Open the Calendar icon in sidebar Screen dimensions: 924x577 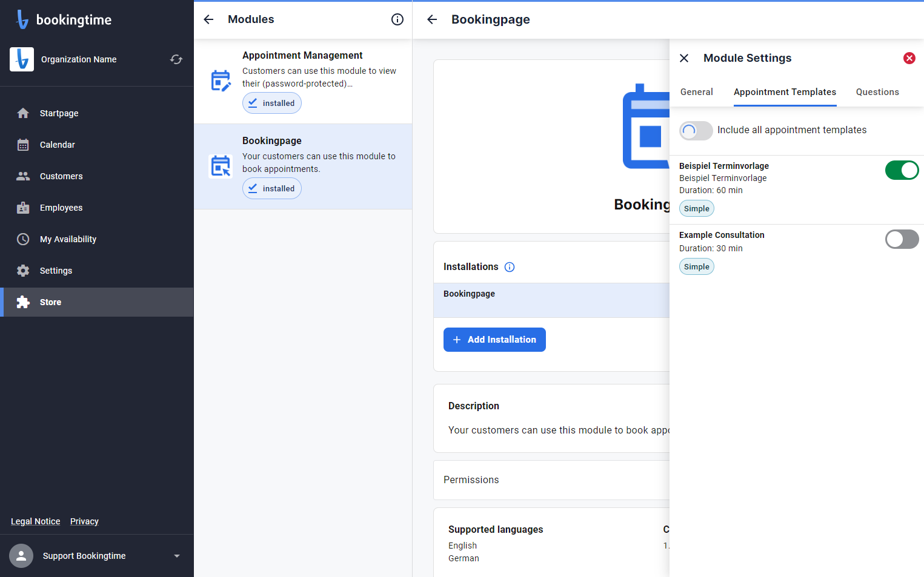[x=23, y=145]
